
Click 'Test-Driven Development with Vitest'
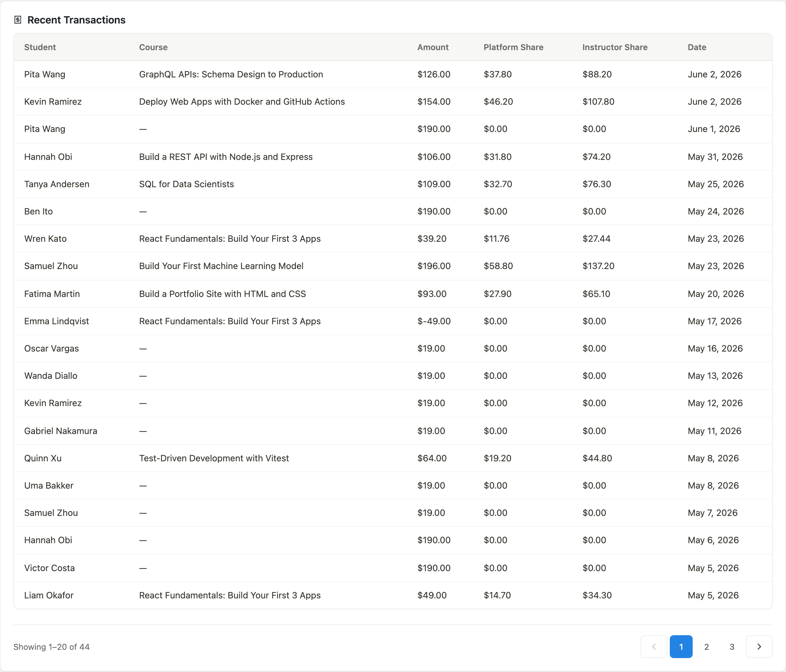coord(214,458)
